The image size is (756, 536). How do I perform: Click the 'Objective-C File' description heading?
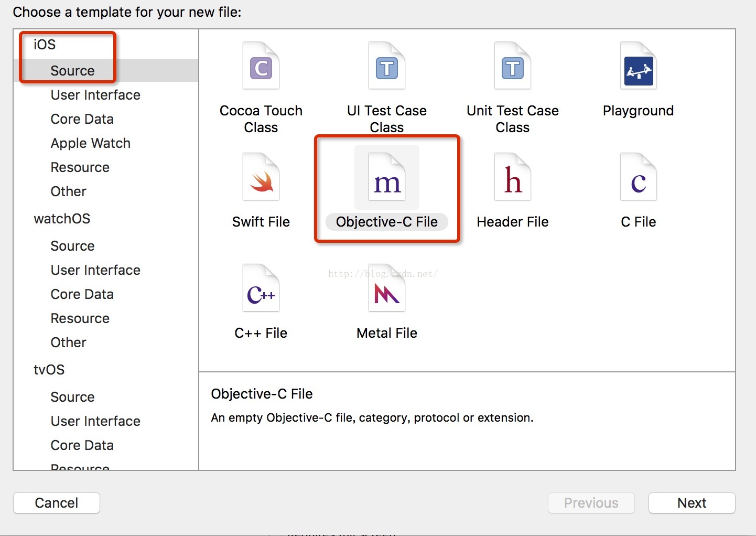coord(262,394)
